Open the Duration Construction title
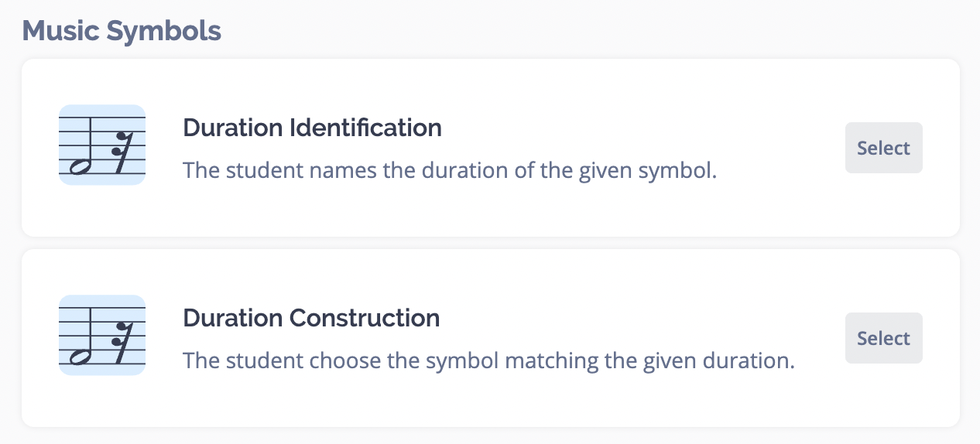 point(311,318)
